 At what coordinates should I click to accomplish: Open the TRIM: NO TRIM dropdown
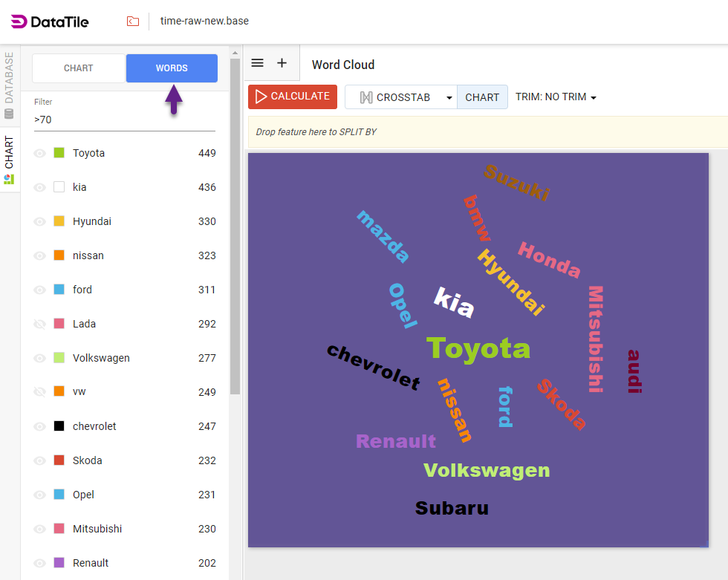tap(556, 97)
